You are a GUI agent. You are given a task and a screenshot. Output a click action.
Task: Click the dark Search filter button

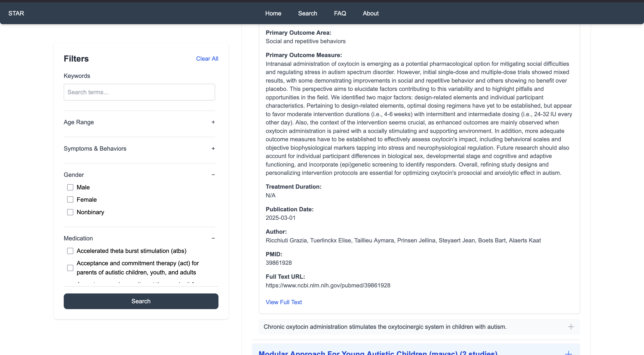pos(141,301)
